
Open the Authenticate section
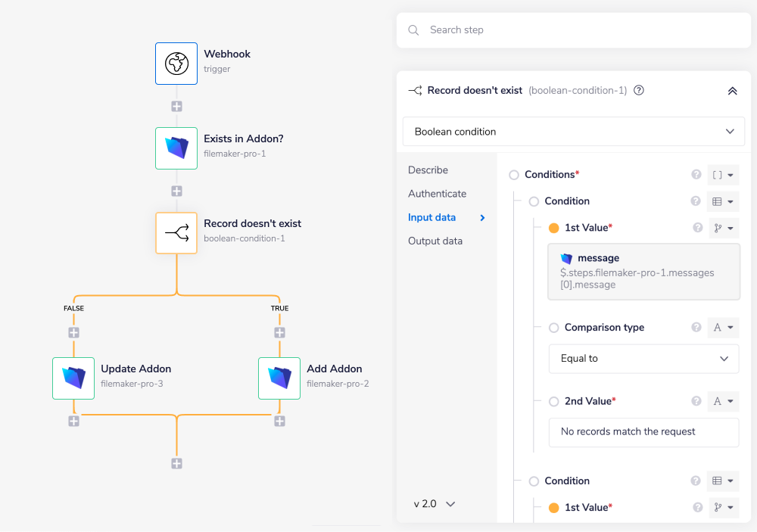point(437,194)
